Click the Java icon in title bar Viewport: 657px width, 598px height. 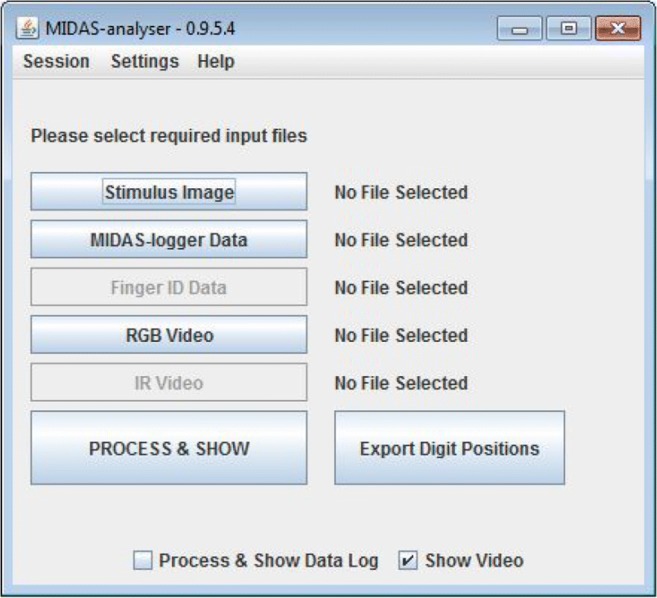pyautogui.click(x=28, y=28)
